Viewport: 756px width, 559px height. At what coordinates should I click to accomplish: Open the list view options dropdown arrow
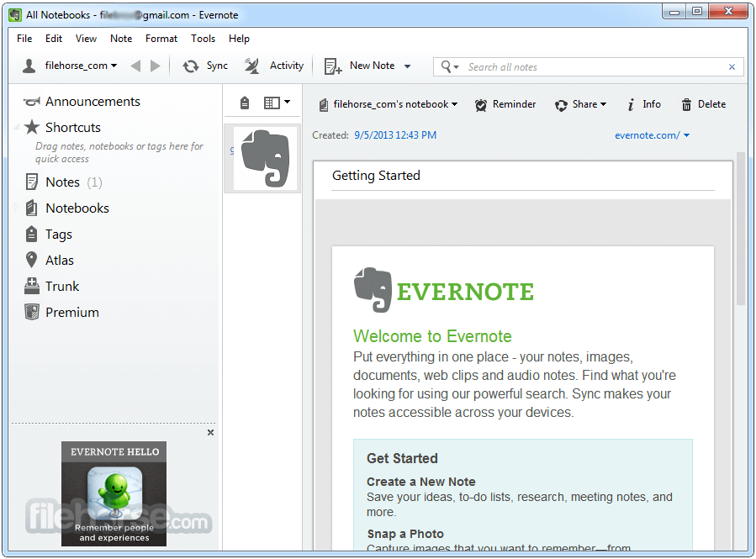(x=288, y=102)
